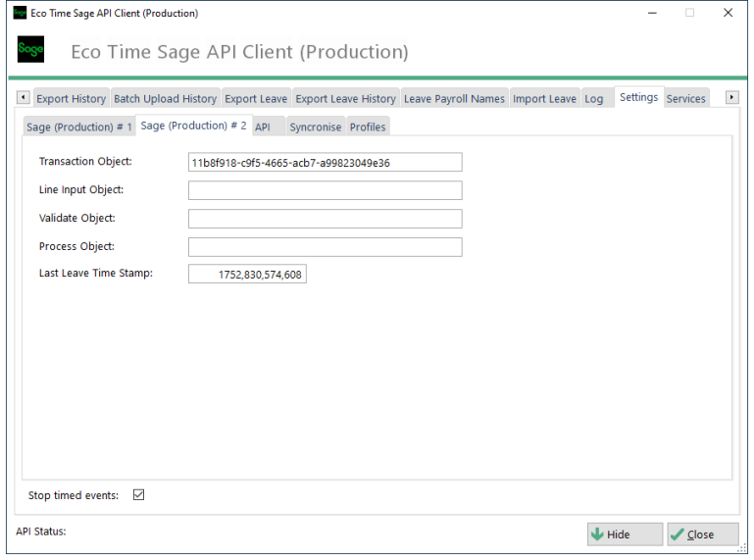Open the Services tab

(685, 99)
